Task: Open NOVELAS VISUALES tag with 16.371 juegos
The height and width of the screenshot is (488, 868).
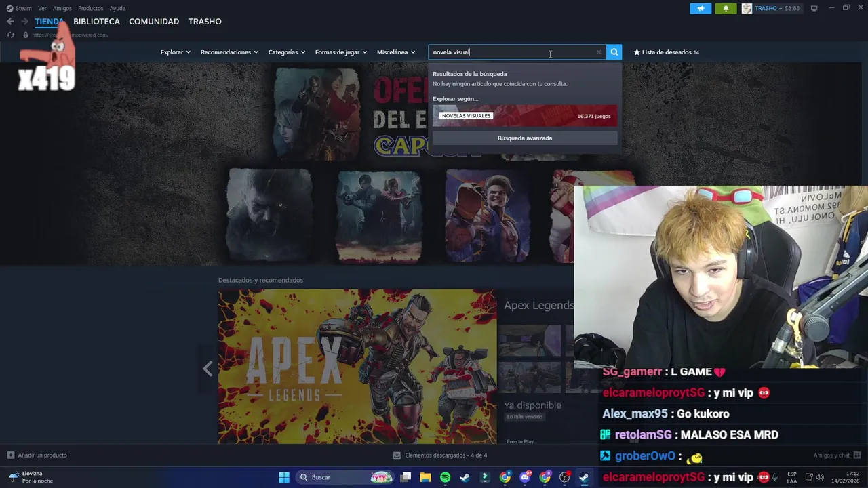Action: click(x=525, y=116)
